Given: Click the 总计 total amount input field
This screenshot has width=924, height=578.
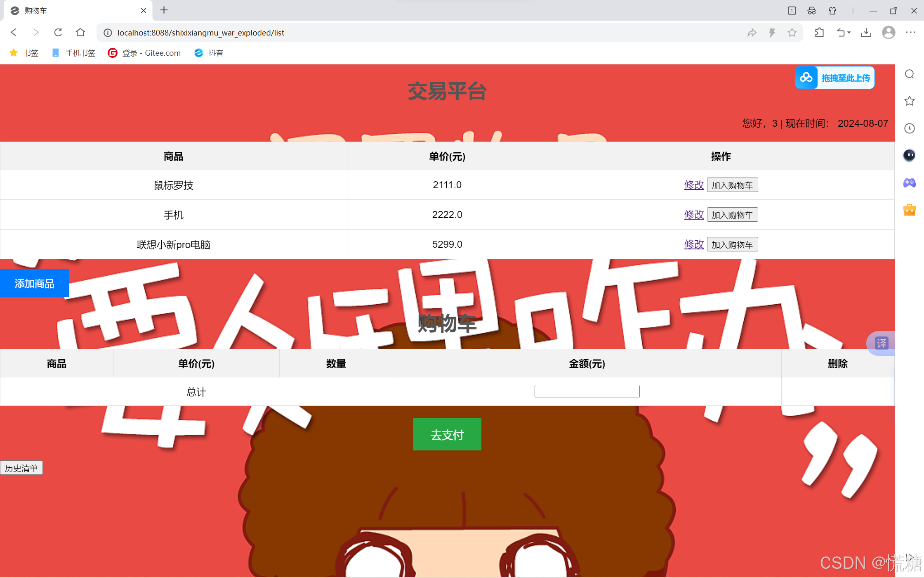Looking at the screenshot, I should click(587, 391).
